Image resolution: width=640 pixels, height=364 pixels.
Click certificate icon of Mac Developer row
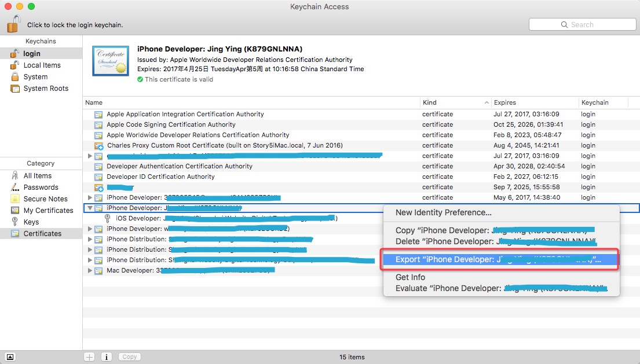pos(98,271)
